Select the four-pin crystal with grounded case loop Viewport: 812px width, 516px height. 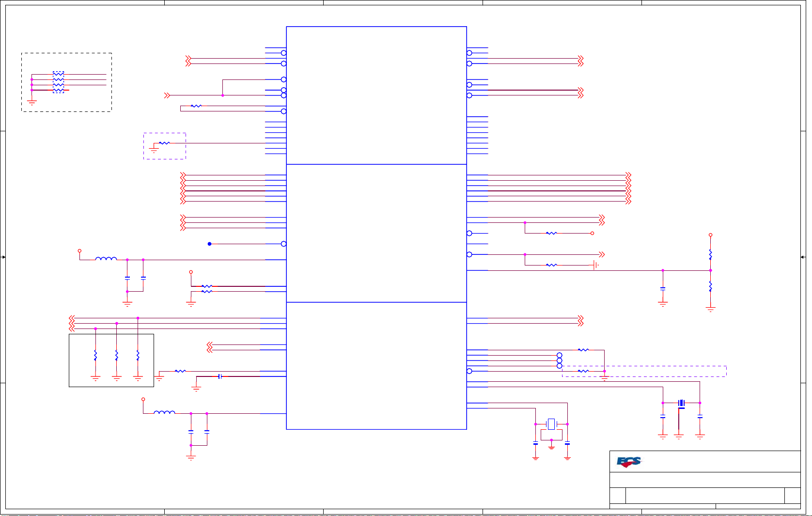[x=551, y=424]
